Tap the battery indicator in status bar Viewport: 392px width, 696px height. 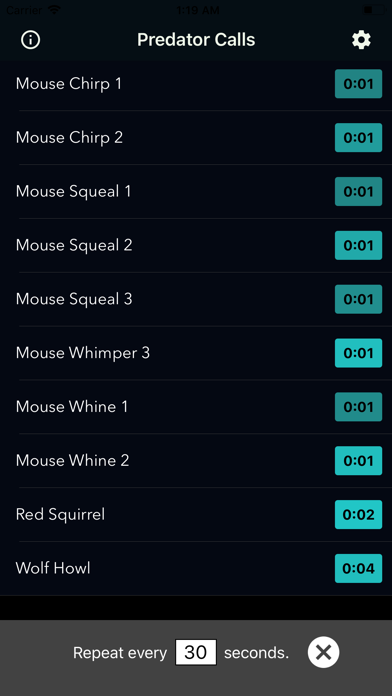[x=373, y=10]
